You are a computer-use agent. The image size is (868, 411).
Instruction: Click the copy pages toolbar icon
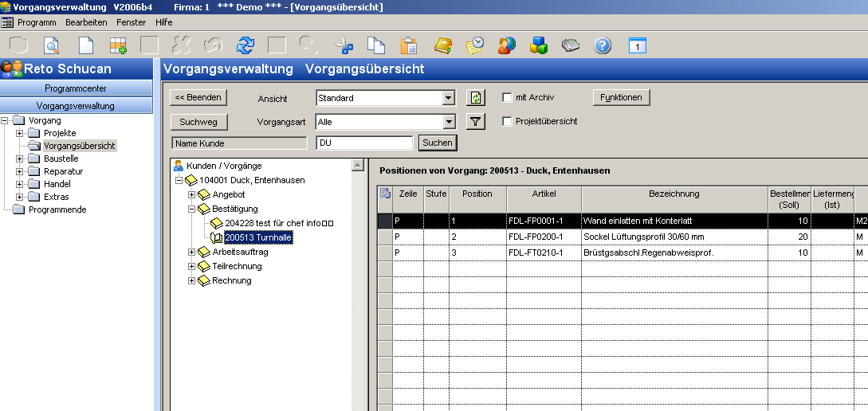376,45
